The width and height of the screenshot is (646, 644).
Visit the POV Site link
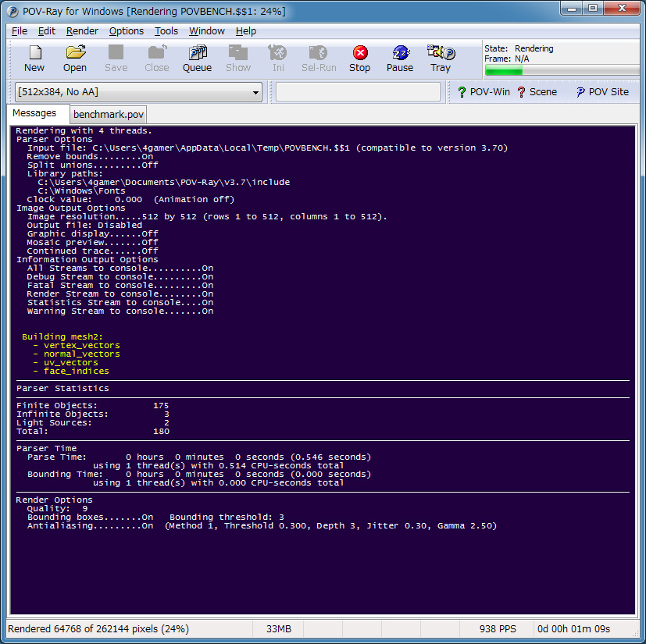coord(602,92)
